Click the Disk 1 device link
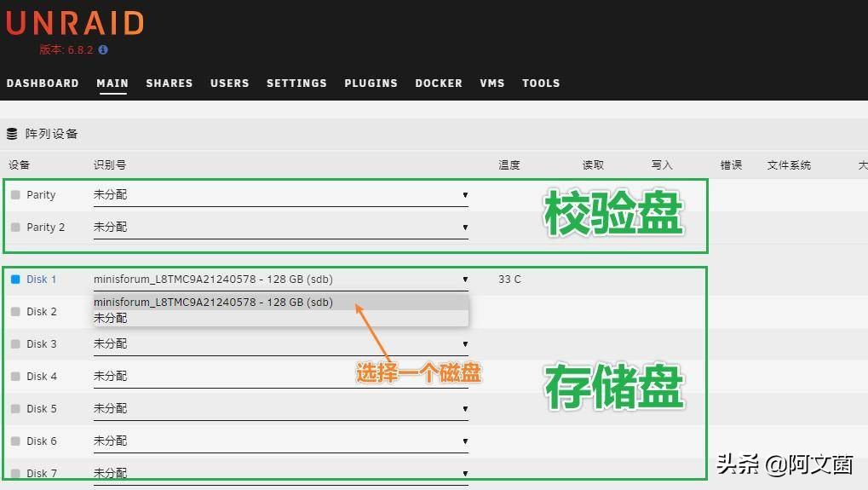Screen dimensions: 868x490 [x=42, y=279]
